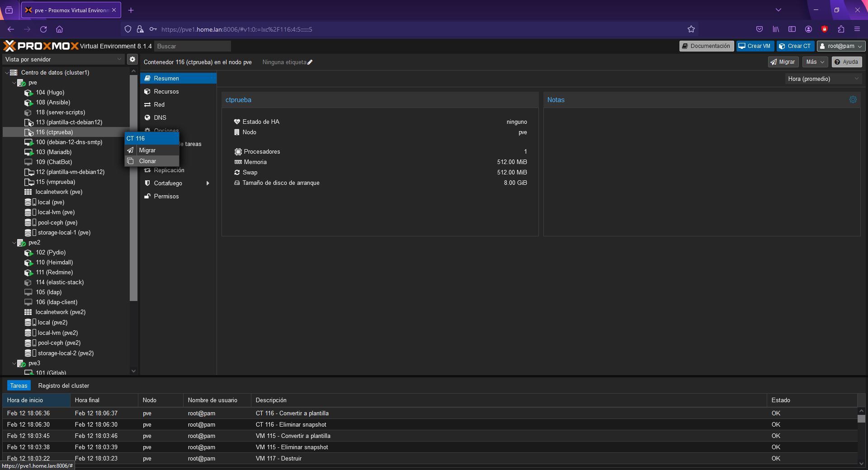This screenshot has height=470, width=868.
Task: Expand the Cortafuego submenu arrow
Action: click(208, 183)
